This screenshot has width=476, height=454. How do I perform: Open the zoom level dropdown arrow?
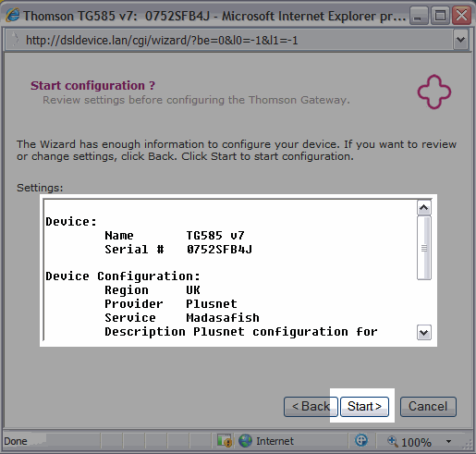click(448, 442)
